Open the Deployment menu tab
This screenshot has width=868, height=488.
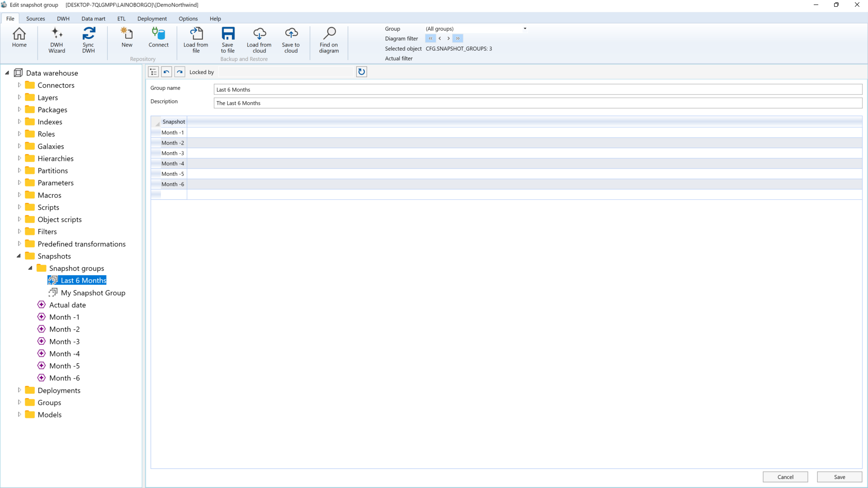(x=152, y=19)
